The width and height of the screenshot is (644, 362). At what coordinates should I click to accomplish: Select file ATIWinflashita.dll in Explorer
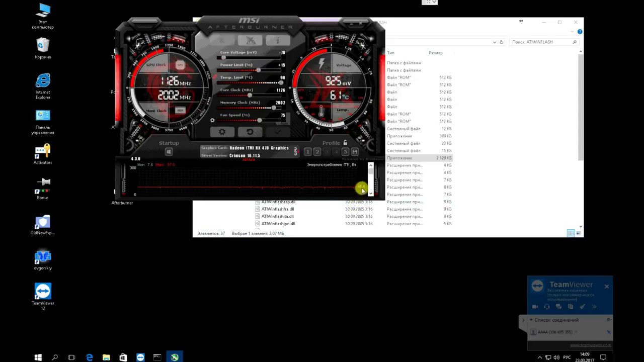click(277, 216)
